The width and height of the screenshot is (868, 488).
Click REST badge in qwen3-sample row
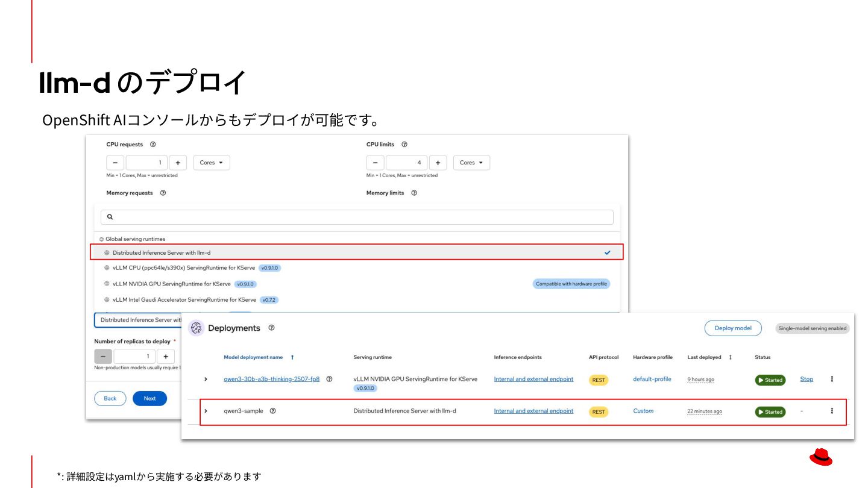coord(599,412)
